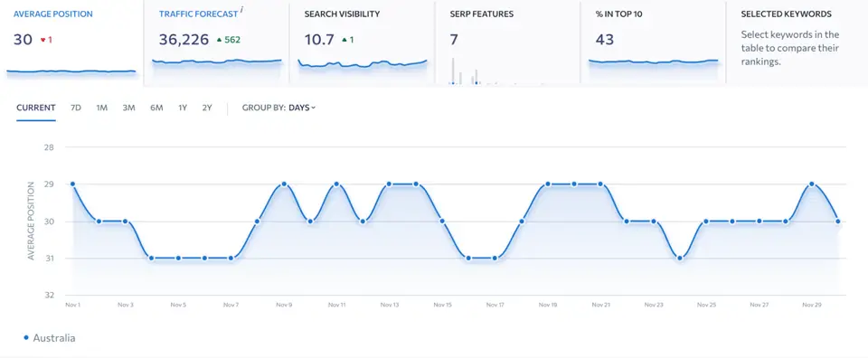Viewport: 868px width, 358px height.
Task: Click the Average Position y-axis title
Action: click(31, 221)
